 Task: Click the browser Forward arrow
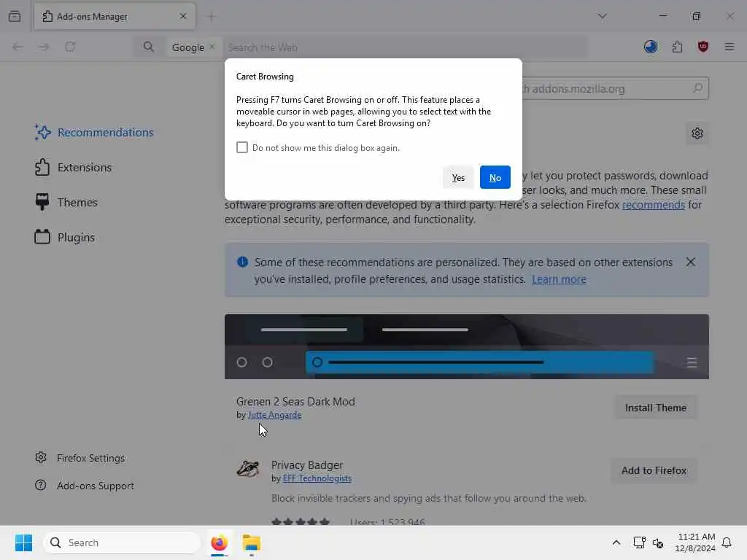point(44,47)
